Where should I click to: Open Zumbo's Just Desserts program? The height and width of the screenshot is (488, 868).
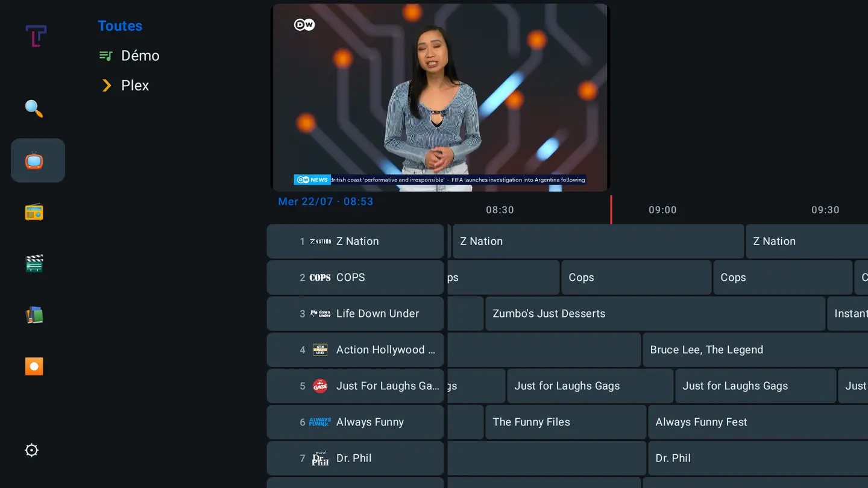[655, 313]
